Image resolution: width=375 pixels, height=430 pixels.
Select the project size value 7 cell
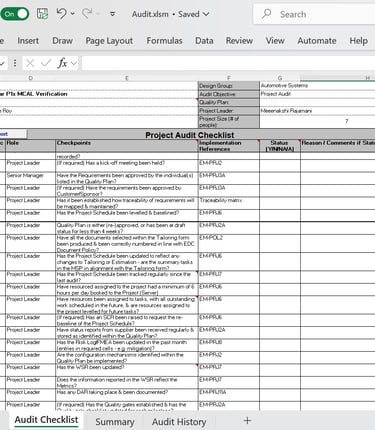pyautogui.click(x=317, y=121)
